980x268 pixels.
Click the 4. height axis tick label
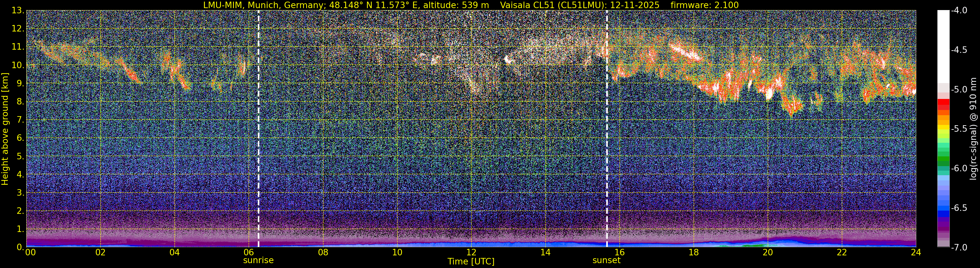20,174
